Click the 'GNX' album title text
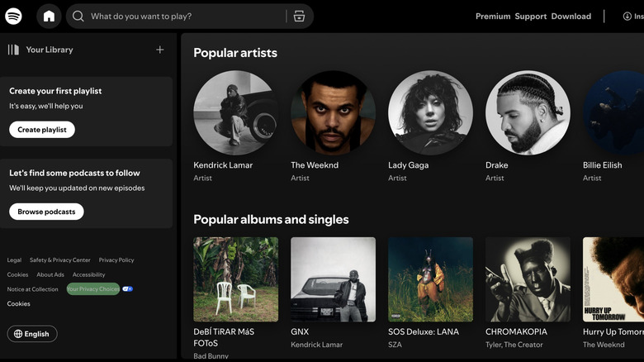Image resolution: width=644 pixels, height=362 pixels. point(300,331)
